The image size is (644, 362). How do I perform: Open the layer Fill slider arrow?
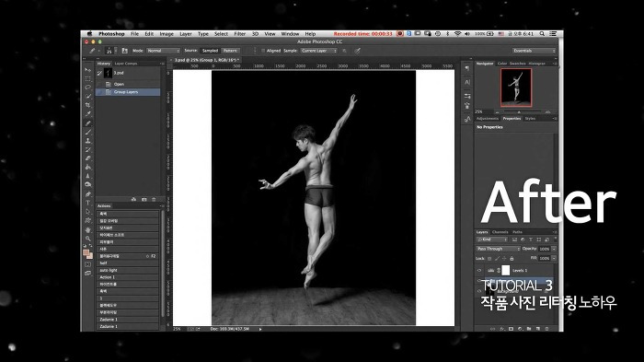554,258
